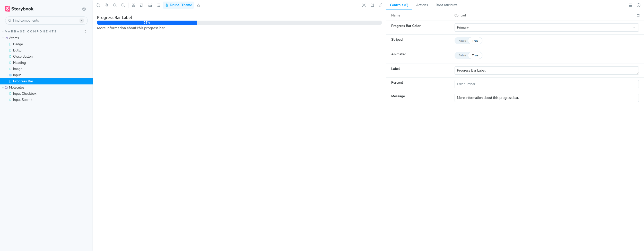
Task: Toggle the checkered grid background
Action: coord(133,5)
